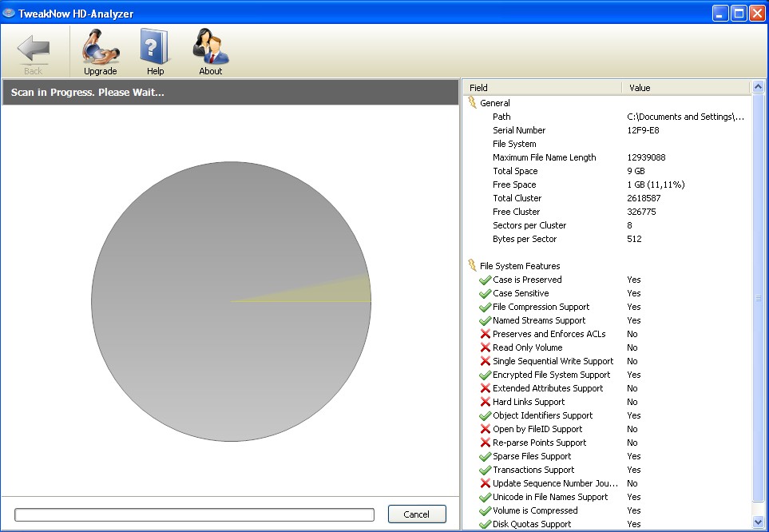769x532 pixels.
Task: Select the Sectors per Cluster row label
Action: pos(529,226)
